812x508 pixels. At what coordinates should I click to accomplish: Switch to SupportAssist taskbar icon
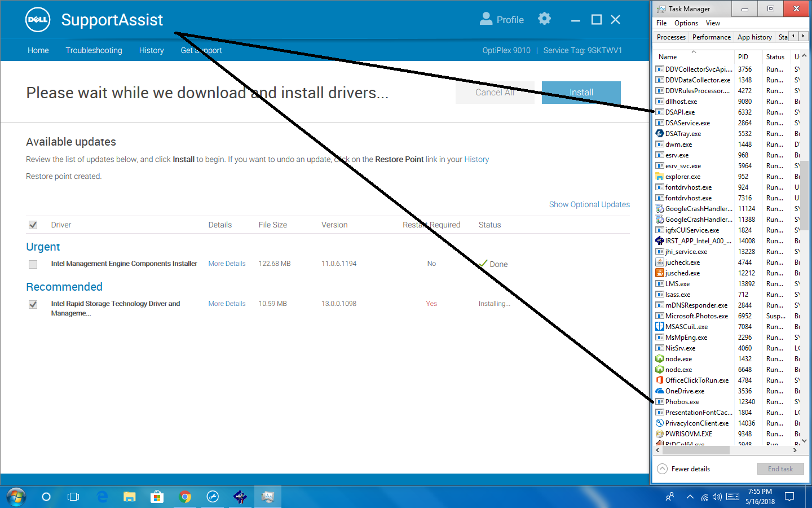pyautogui.click(x=213, y=497)
